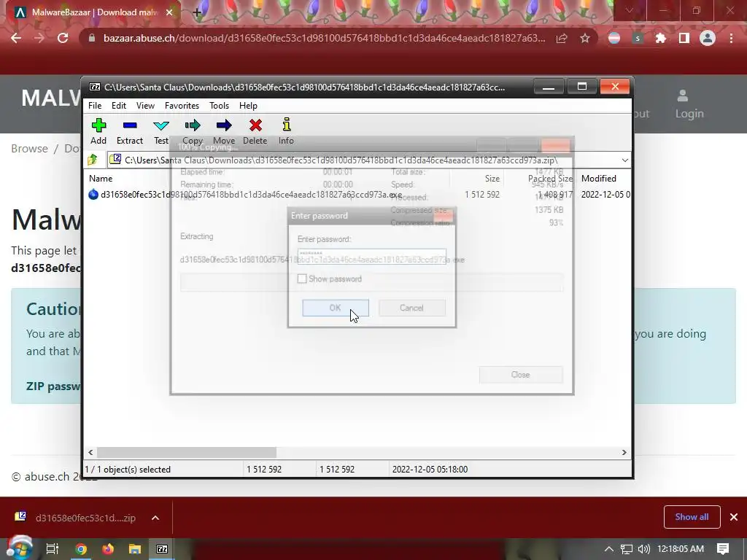Show hidden tray icons chevron
747x560 pixels.
(x=609, y=549)
